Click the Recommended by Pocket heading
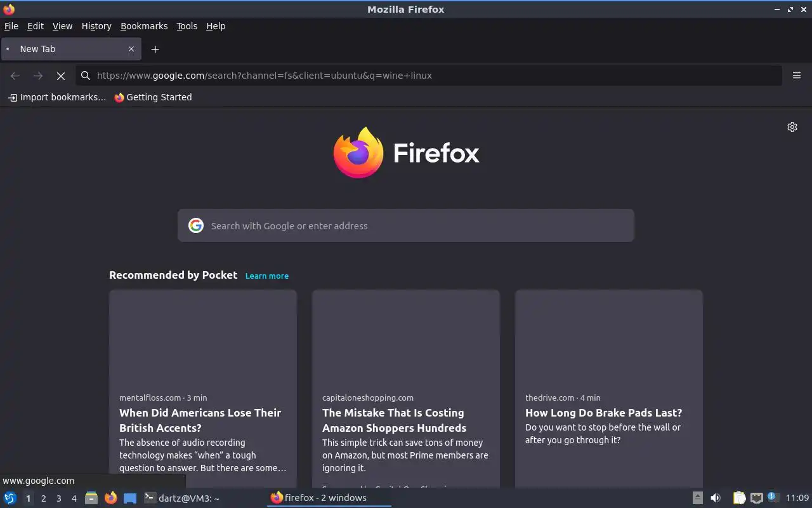The width and height of the screenshot is (812, 508). (173, 275)
